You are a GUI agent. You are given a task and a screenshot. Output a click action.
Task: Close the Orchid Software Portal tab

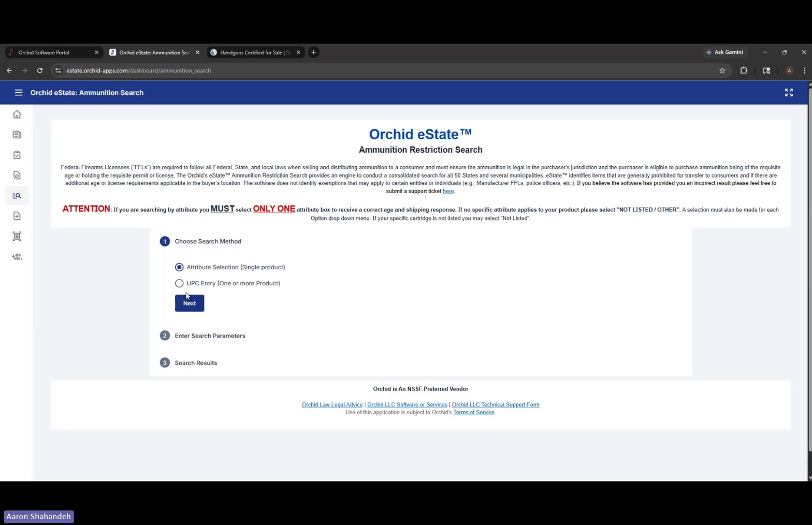[x=96, y=52]
